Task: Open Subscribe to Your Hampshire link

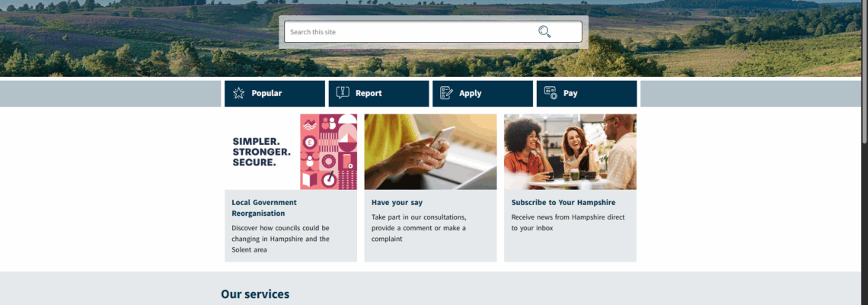Action: pos(563,202)
